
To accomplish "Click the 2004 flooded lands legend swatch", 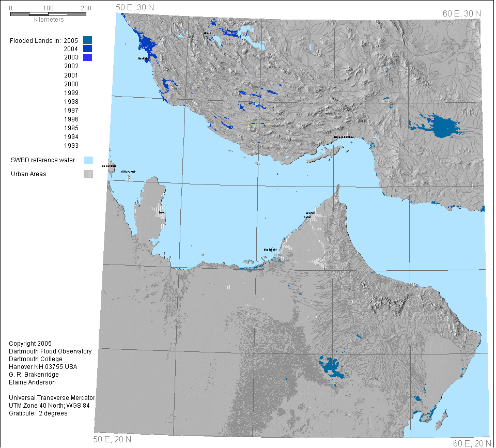I will 88,49.
